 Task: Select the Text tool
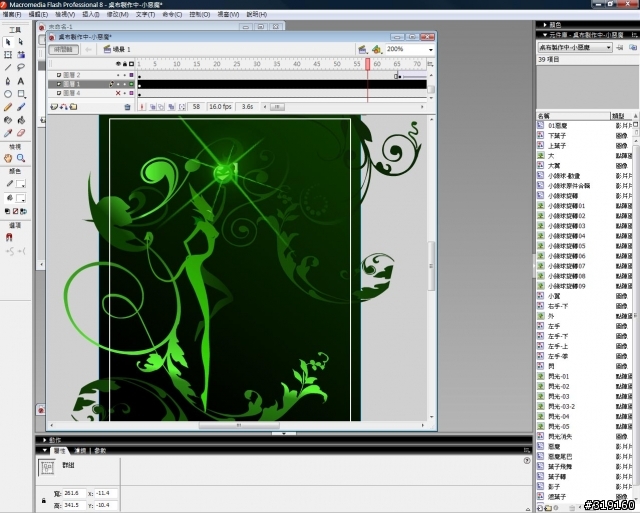click(x=21, y=81)
